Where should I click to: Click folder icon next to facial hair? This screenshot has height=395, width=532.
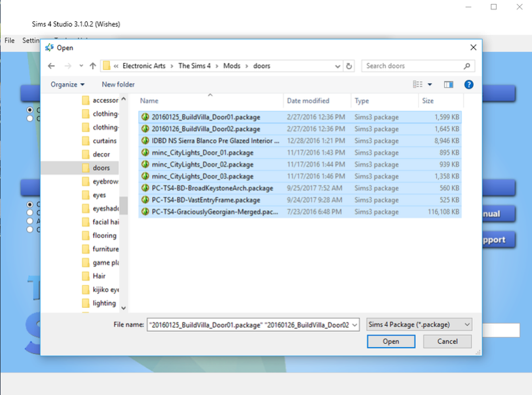(86, 222)
